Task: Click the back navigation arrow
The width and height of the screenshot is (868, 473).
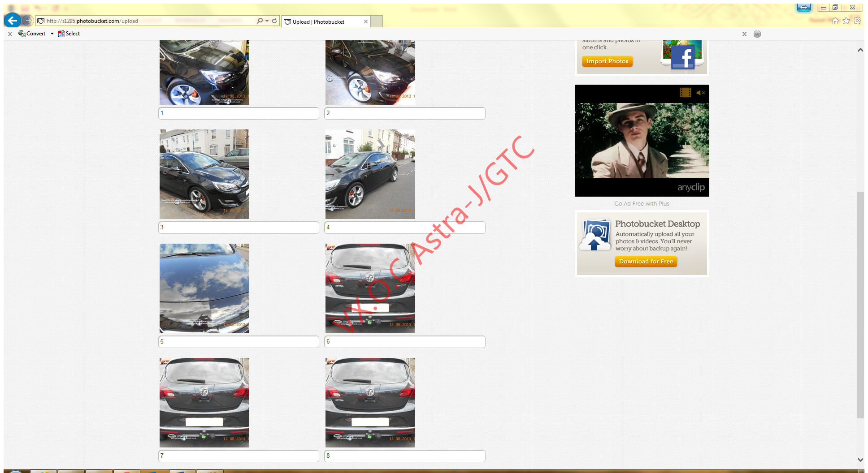Action: pos(13,21)
